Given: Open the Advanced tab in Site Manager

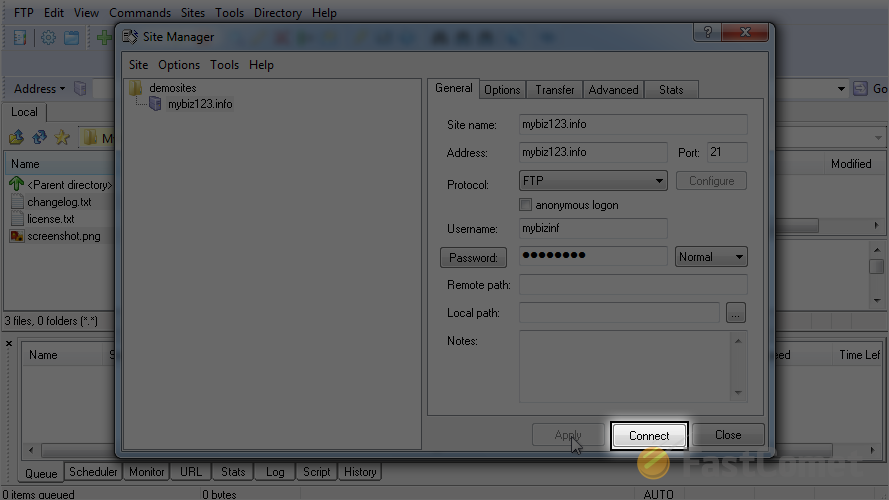Looking at the screenshot, I should click(x=613, y=90).
